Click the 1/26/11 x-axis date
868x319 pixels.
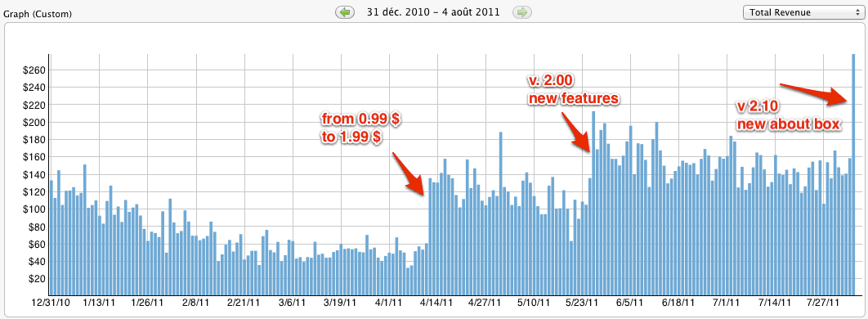tap(146, 303)
